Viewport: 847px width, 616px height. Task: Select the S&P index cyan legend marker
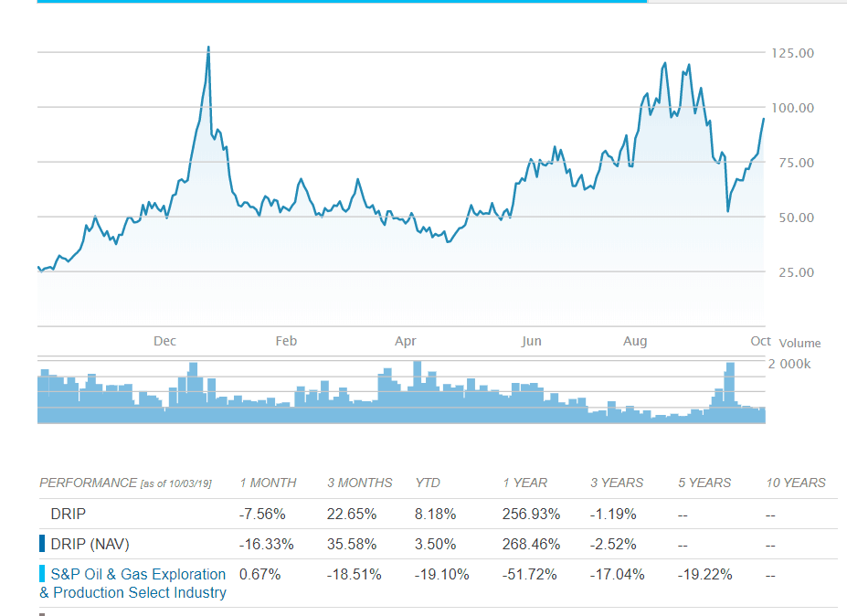[x=40, y=574]
